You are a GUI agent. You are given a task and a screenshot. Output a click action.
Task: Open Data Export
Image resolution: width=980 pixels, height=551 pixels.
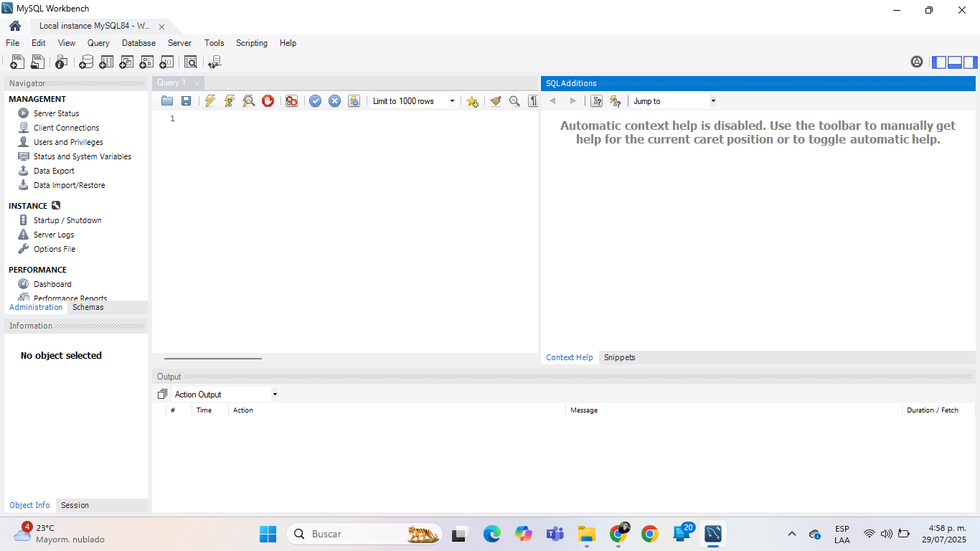(54, 171)
